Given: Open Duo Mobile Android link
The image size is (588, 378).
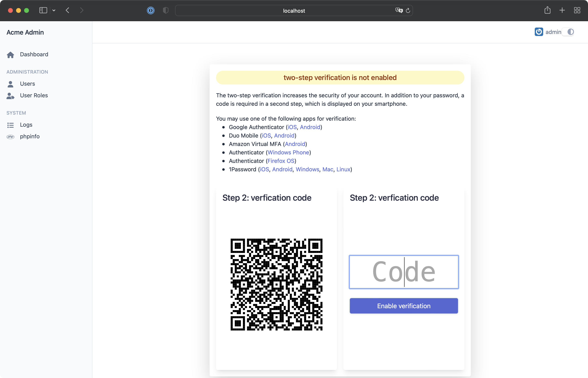Looking at the screenshot, I should [x=284, y=136].
